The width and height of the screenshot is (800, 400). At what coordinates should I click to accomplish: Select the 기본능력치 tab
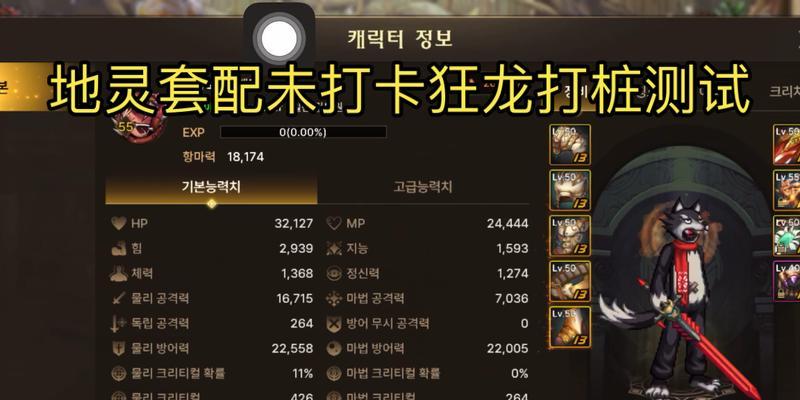(x=211, y=187)
